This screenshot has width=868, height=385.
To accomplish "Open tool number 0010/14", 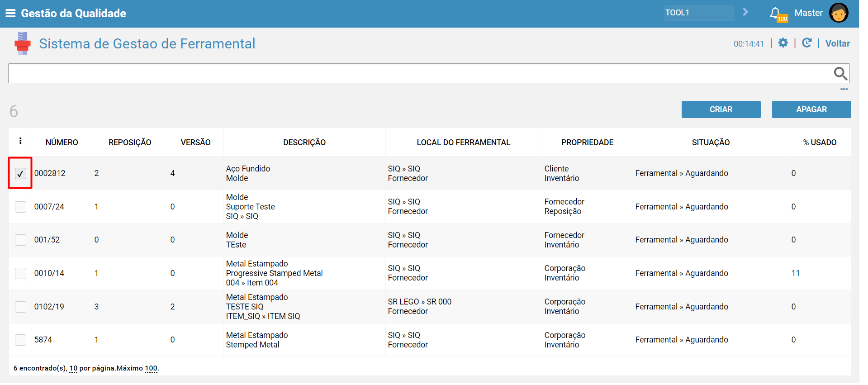I will (49, 273).
